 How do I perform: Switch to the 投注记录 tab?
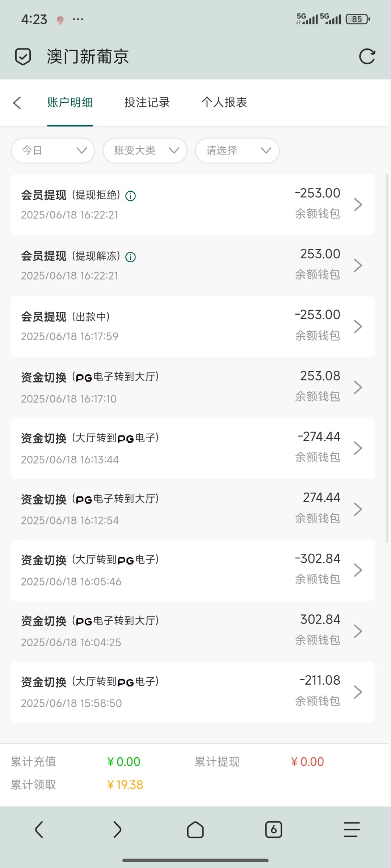(147, 103)
